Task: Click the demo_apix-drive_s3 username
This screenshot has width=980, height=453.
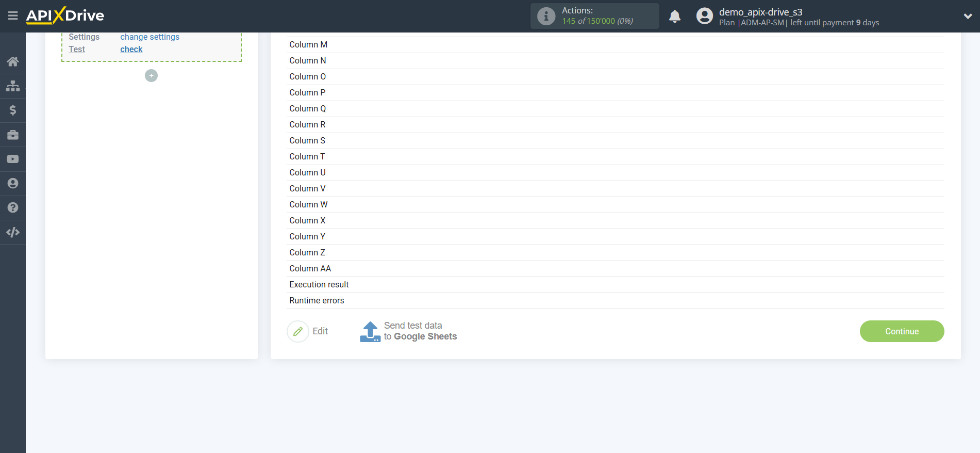Action: [x=760, y=12]
